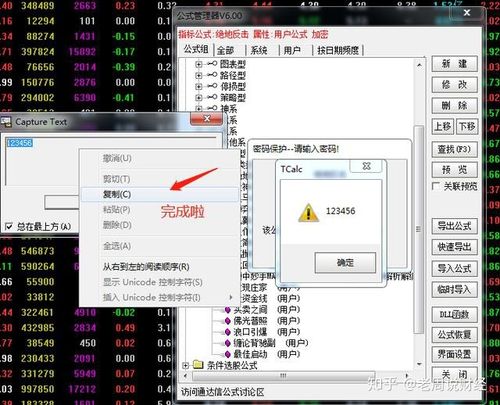
Task: Expand the 策略型 tree node
Action: tap(199, 98)
